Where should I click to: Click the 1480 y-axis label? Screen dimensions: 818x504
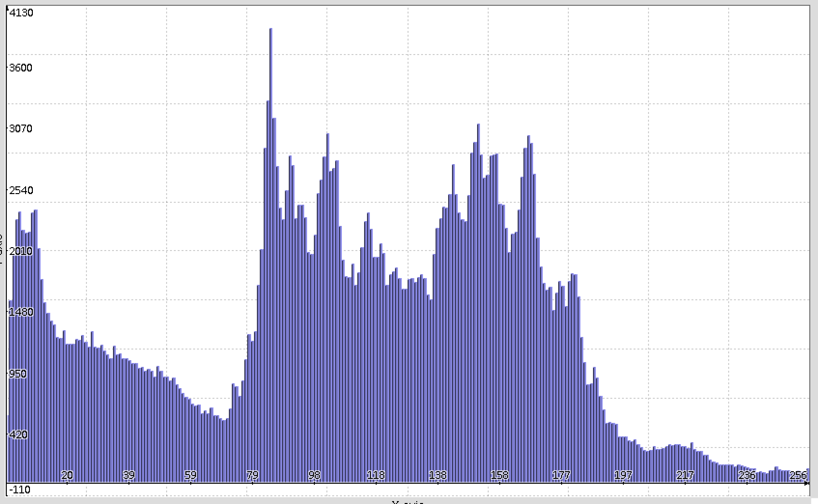[x=21, y=312]
